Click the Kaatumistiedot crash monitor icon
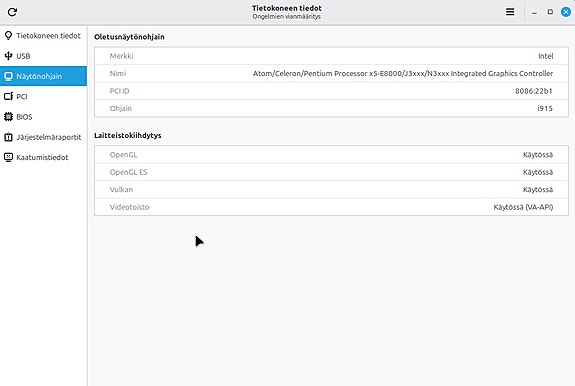The width and height of the screenshot is (575, 386). pos(8,157)
